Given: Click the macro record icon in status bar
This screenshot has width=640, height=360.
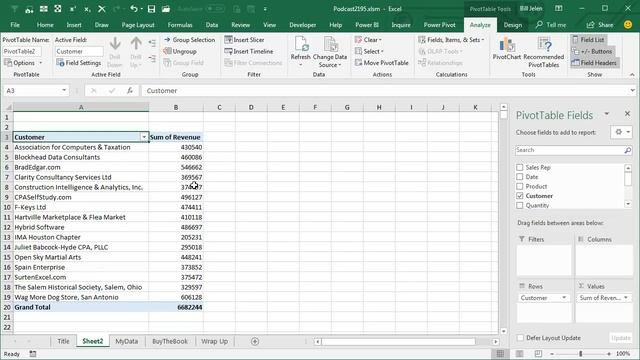Looking at the screenshot, I should pyautogui.click(x=33, y=354).
